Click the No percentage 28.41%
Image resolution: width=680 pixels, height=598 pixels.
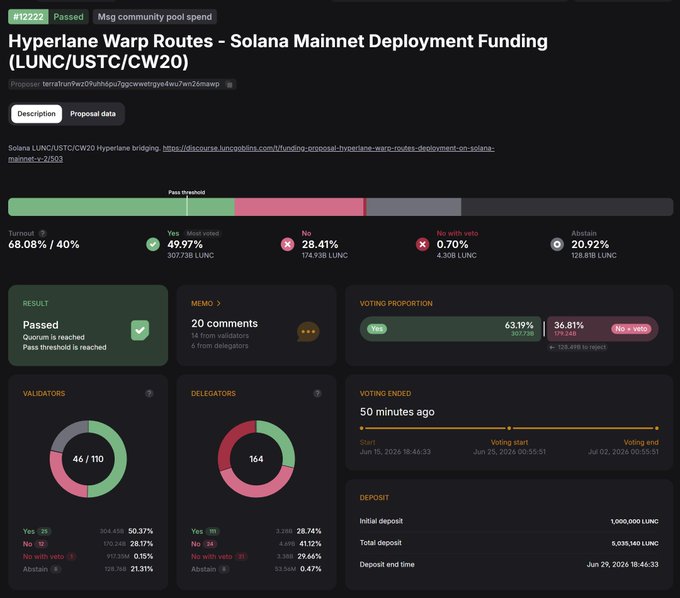(320, 244)
